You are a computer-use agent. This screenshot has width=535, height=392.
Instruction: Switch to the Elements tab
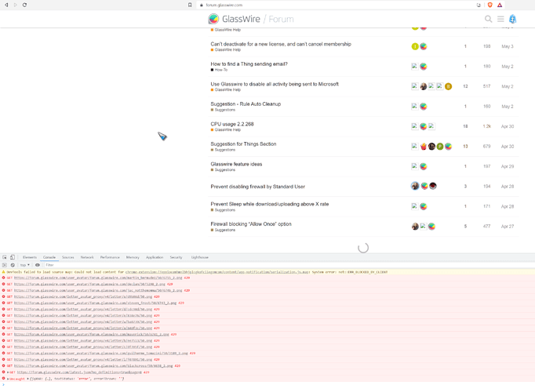tap(30, 257)
